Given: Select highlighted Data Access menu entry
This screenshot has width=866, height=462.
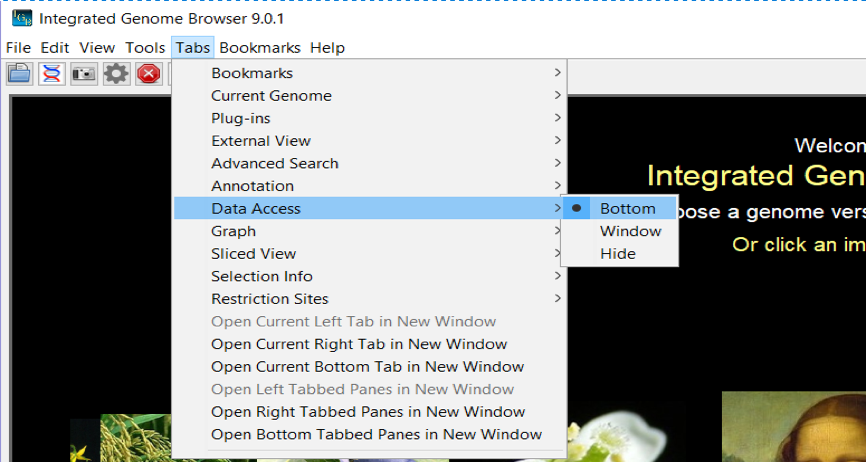Looking at the screenshot, I should coord(369,208).
